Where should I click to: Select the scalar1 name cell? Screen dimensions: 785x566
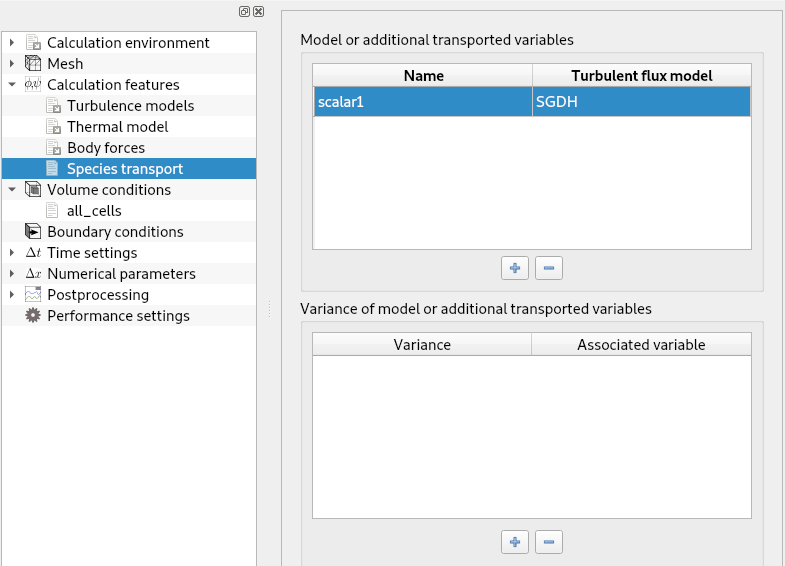pyautogui.click(x=422, y=102)
